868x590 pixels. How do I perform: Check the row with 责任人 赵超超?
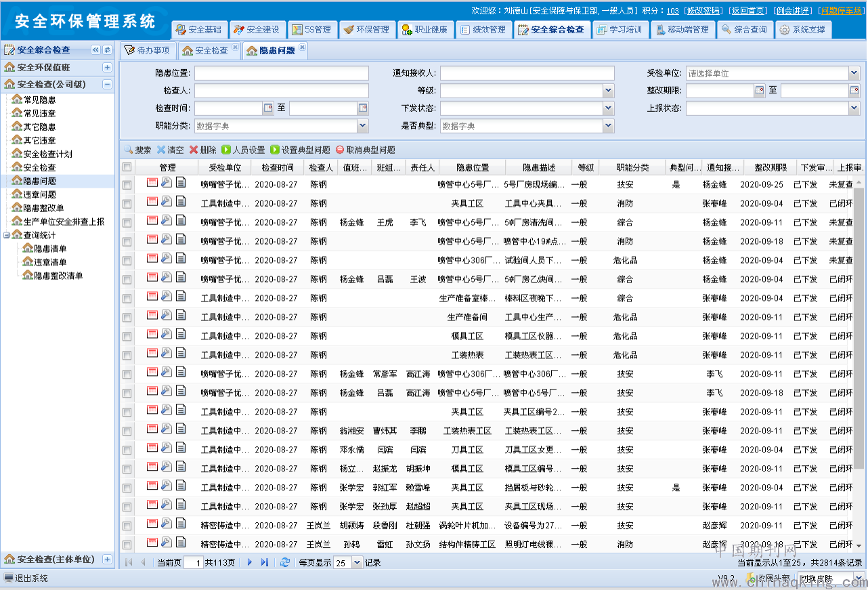click(x=127, y=507)
